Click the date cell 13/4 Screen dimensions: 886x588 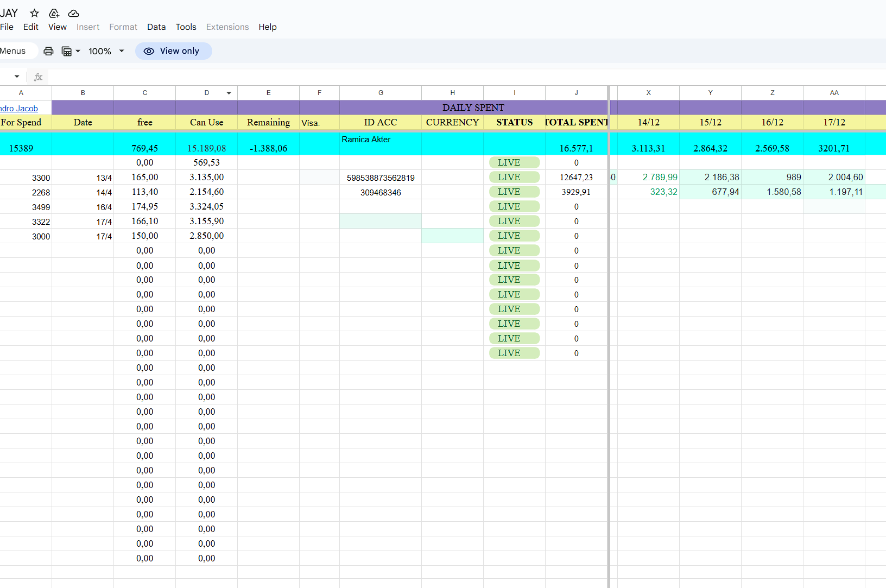(83, 178)
